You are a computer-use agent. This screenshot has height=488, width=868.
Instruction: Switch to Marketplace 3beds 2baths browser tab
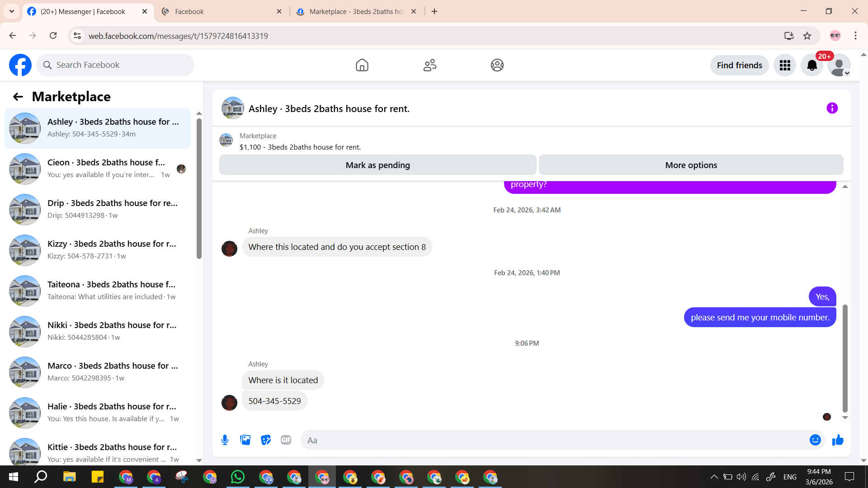point(356,11)
